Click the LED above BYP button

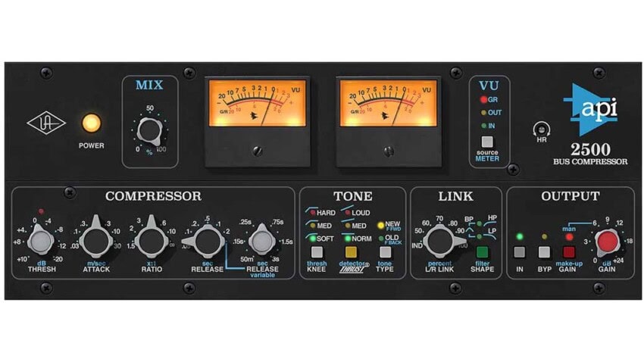[x=544, y=237]
